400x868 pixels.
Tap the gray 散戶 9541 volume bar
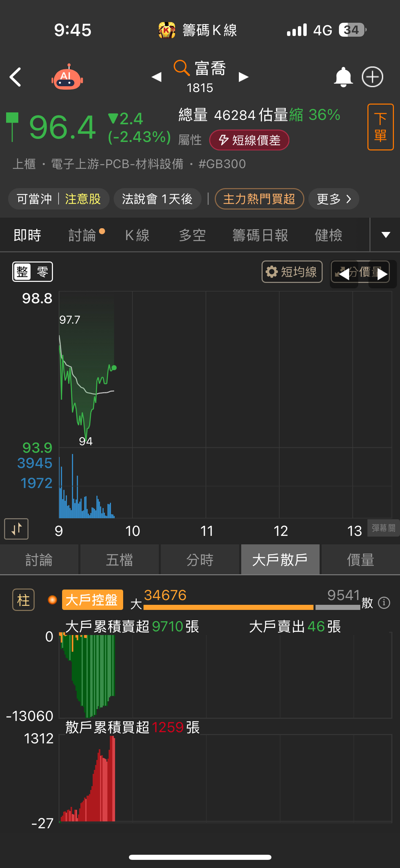(x=338, y=608)
